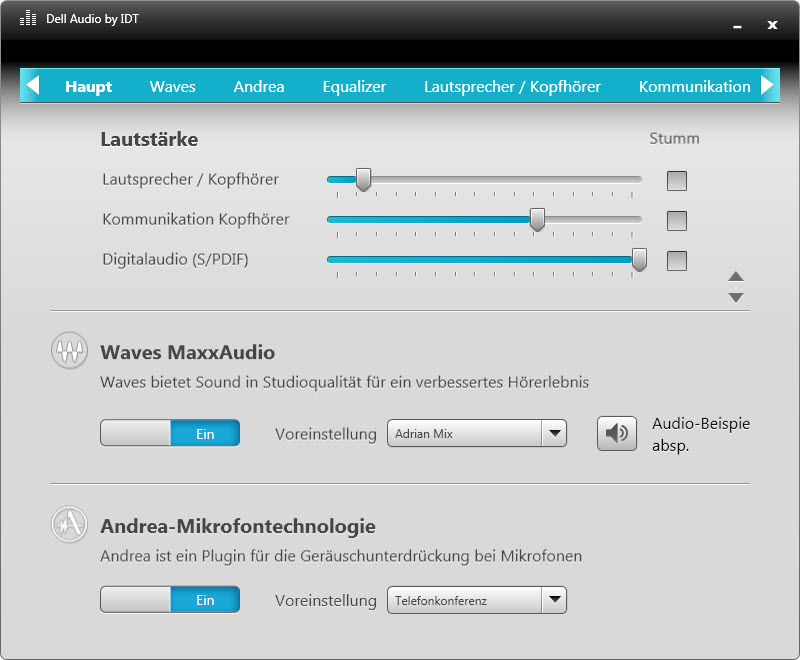Switch to the Haupt tab
The height and width of the screenshot is (660, 800).
[88, 86]
